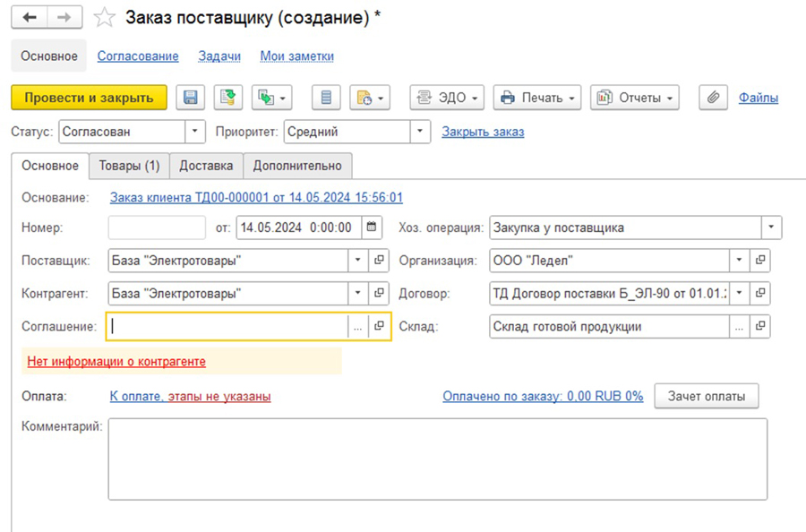Viewport: 806px width, 532px height.
Task: Focus the Соглашение input field
Action: point(227,327)
